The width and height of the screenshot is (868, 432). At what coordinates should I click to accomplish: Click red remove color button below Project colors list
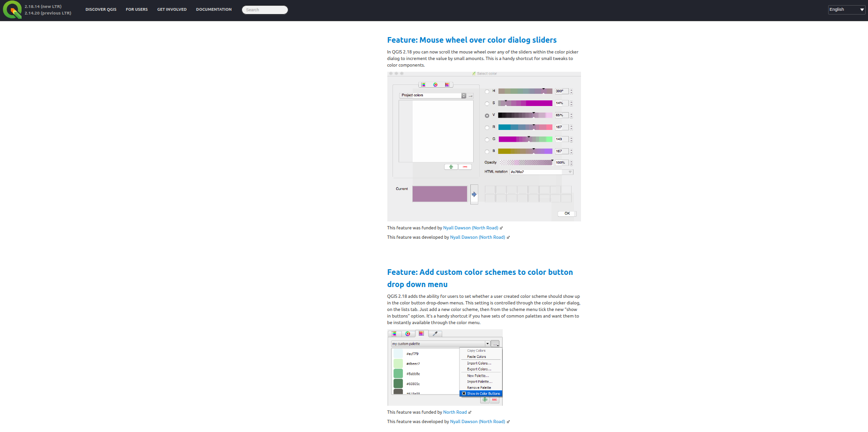click(x=465, y=167)
